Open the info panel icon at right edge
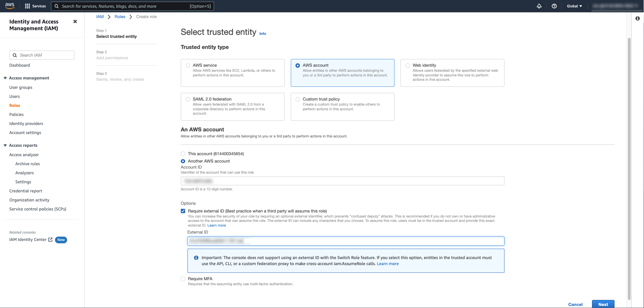644x308 pixels. tap(637, 18)
